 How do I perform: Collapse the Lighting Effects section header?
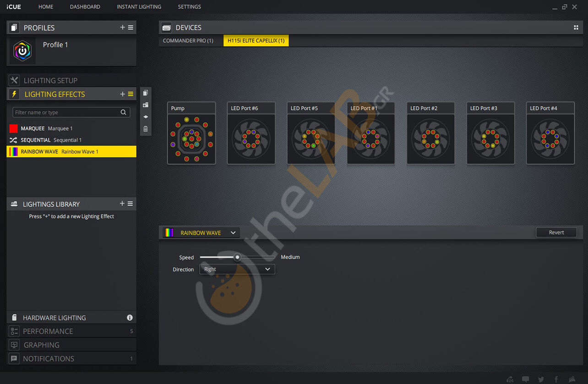pyautogui.click(x=71, y=94)
